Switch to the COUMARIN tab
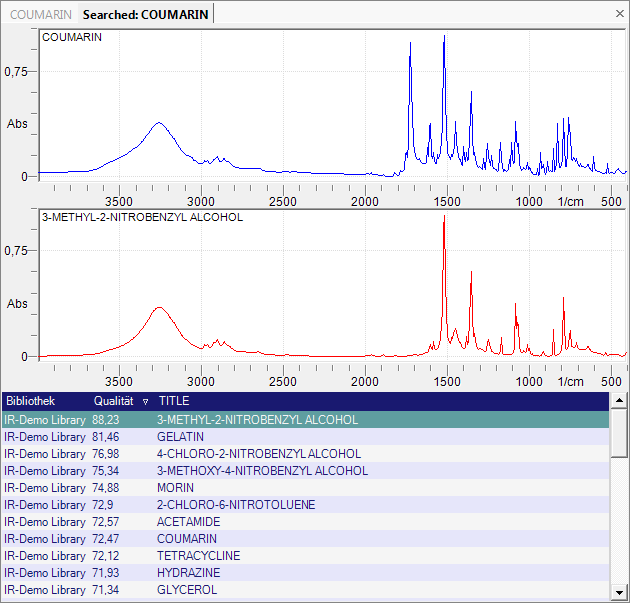630x603 pixels. tap(40, 15)
